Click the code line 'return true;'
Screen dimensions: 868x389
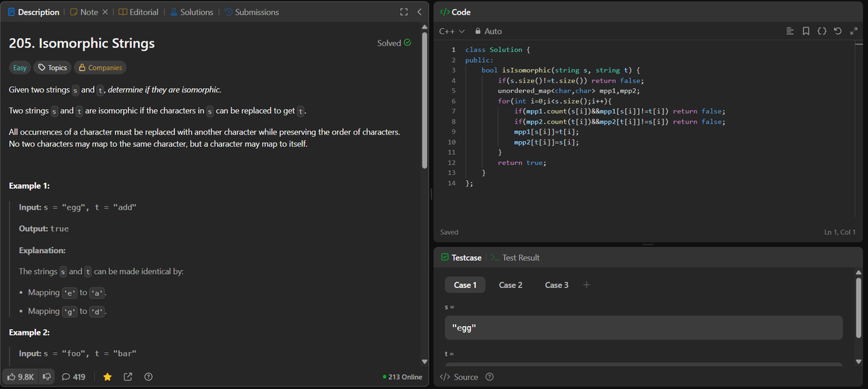pyautogui.click(x=522, y=163)
